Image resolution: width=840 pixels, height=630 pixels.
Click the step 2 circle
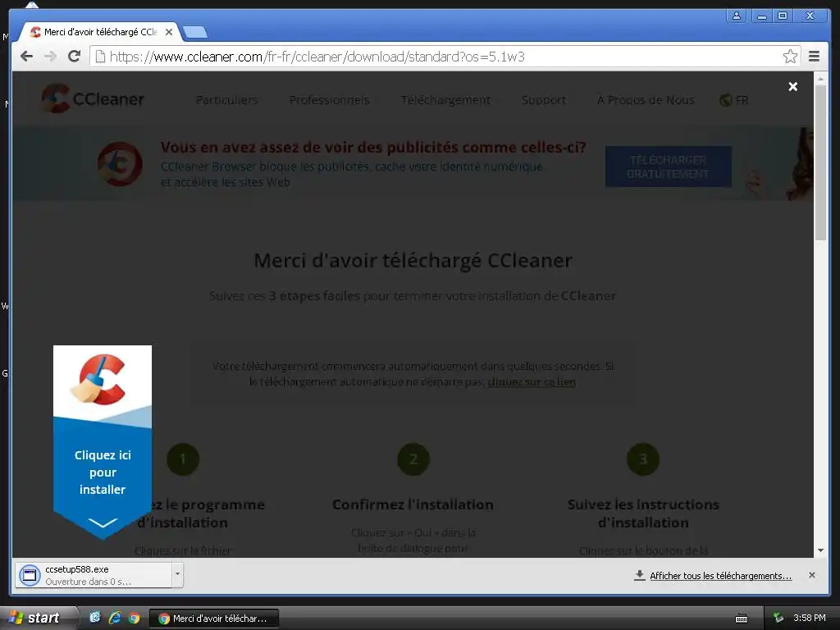click(413, 459)
